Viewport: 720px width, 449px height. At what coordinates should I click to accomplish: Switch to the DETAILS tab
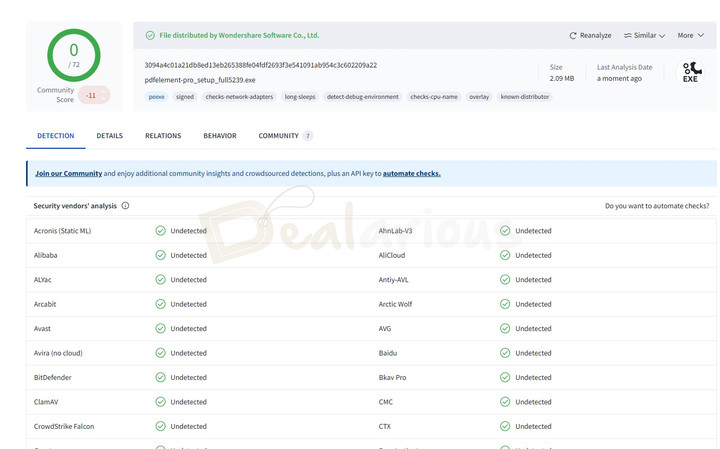coord(109,136)
